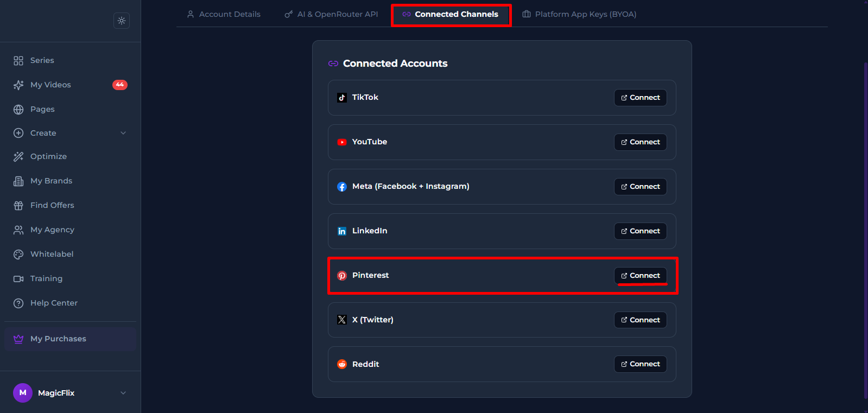
Task: Connect the YouTube account
Action: [641, 142]
